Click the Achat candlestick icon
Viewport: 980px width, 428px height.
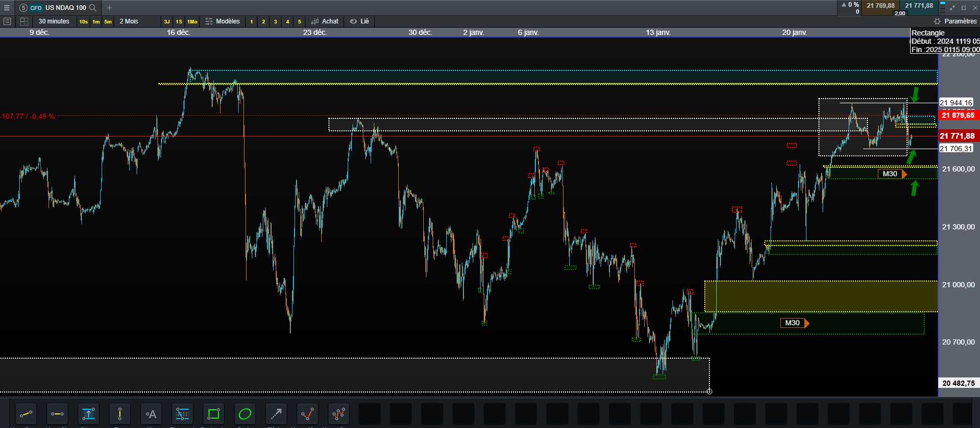tap(315, 21)
